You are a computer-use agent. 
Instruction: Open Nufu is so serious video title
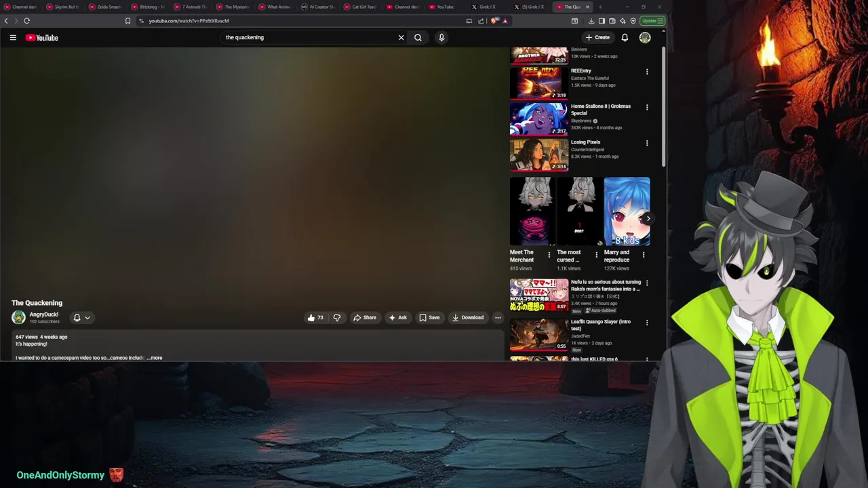606,285
